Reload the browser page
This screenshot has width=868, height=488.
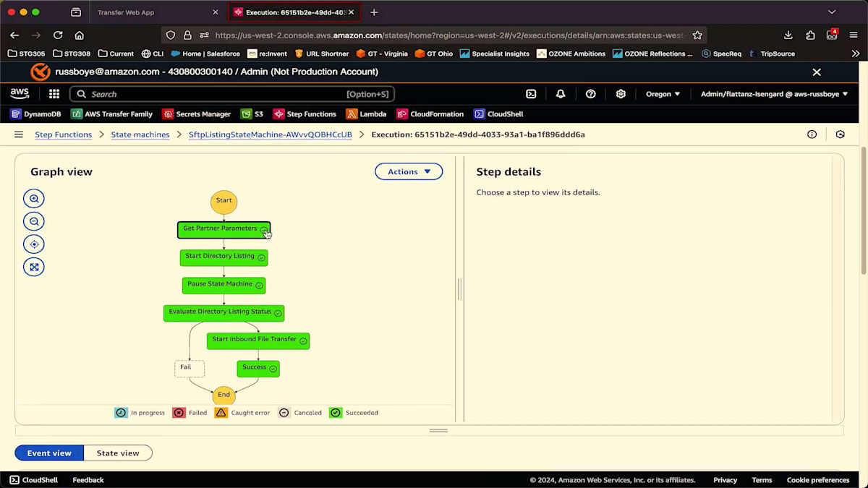click(58, 35)
